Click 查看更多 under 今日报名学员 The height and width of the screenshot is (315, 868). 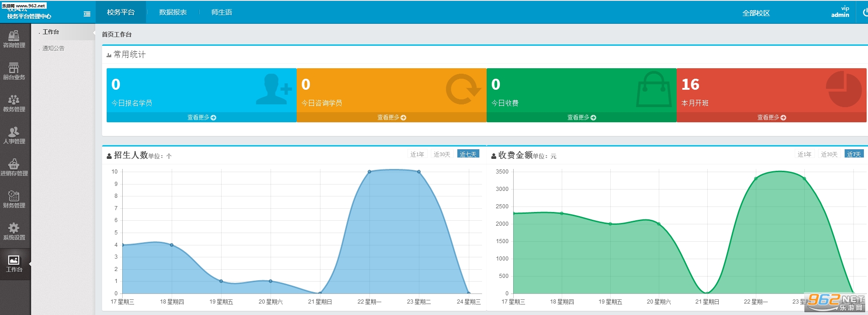click(x=201, y=118)
